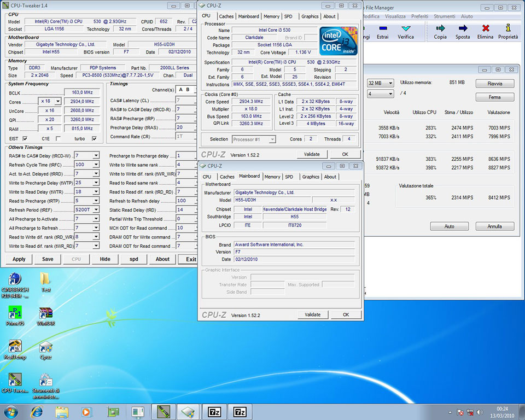The image size is (525, 420).
Task: Click Validate in top CPU-Z window
Action: 312,154
